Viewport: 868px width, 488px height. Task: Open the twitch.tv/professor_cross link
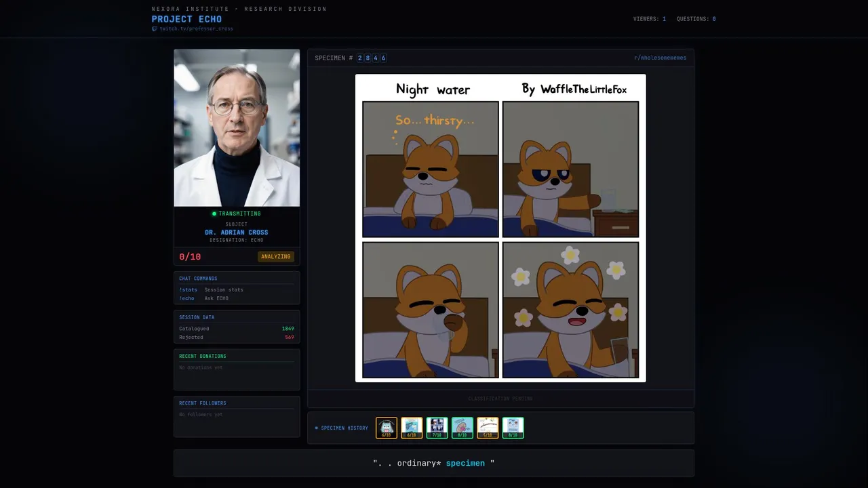(x=196, y=28)
